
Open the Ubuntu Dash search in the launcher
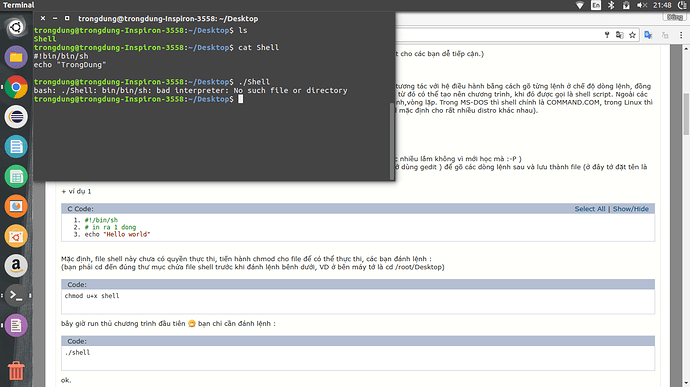[x=16, y=27]
